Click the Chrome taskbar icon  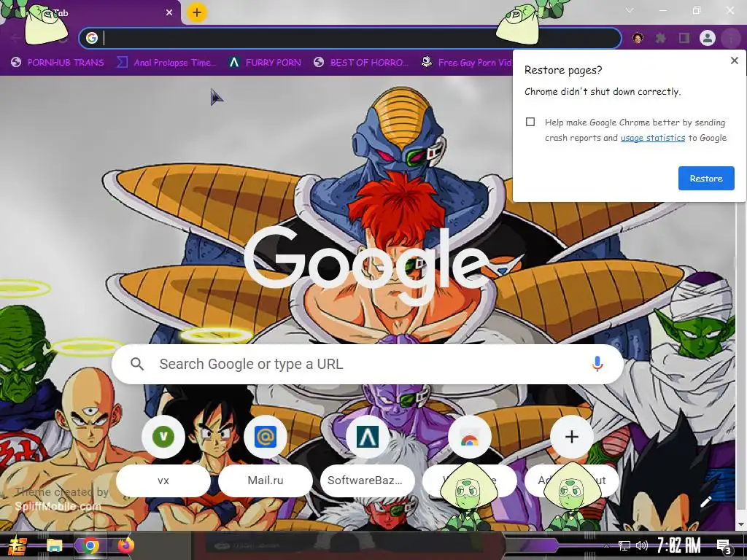(x=90, y=545)
